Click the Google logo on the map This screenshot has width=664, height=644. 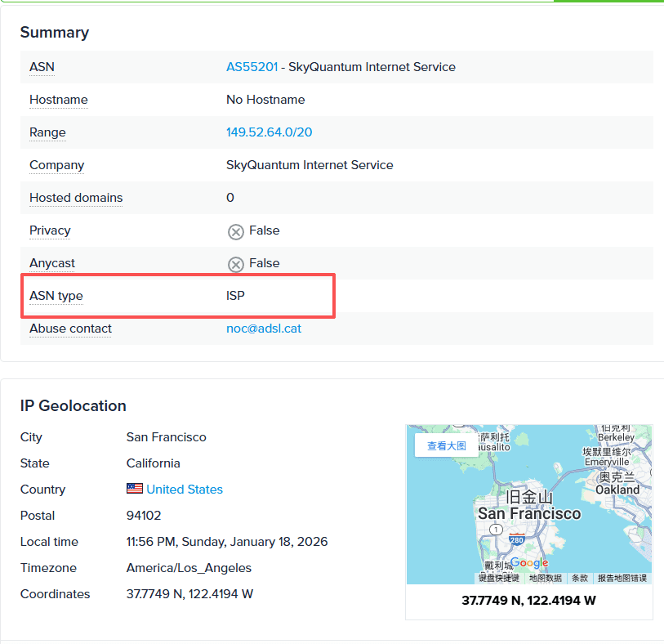[529, 563]
